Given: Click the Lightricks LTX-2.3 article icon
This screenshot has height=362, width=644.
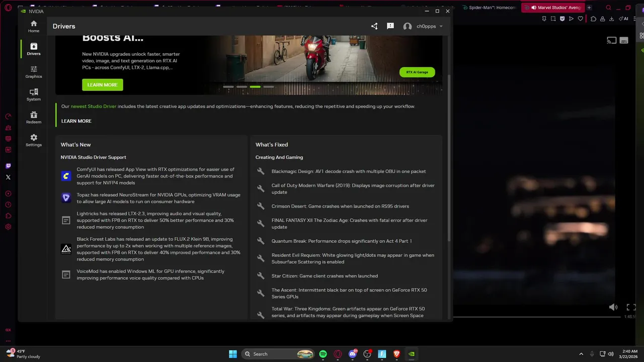Looking at the screenshot, I should pyautogui.click(x=66, y=220).
